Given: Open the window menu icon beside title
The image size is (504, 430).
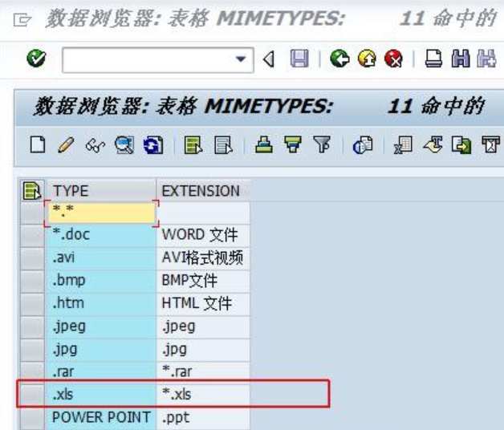Looking at the screenshot, I should (x=22, y=20).
